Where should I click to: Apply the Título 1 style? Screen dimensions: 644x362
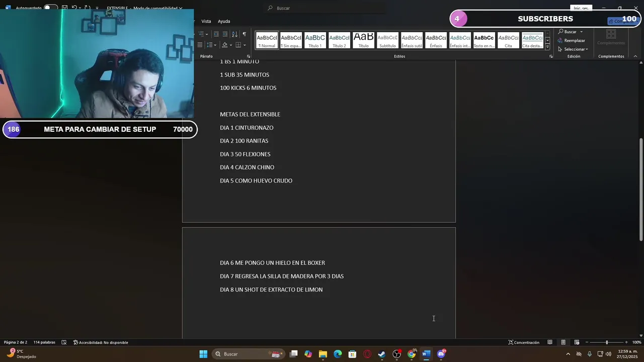point(315,40)
